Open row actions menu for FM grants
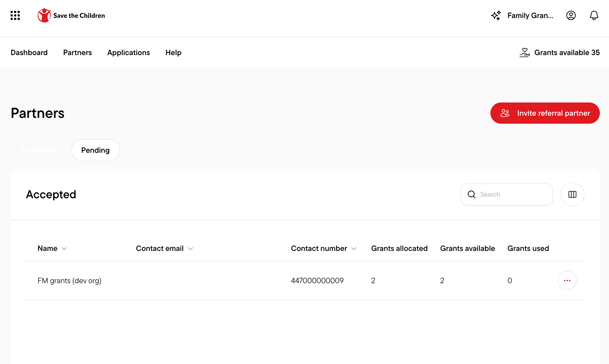Screen dimensions: 609x364 point(567,280)
